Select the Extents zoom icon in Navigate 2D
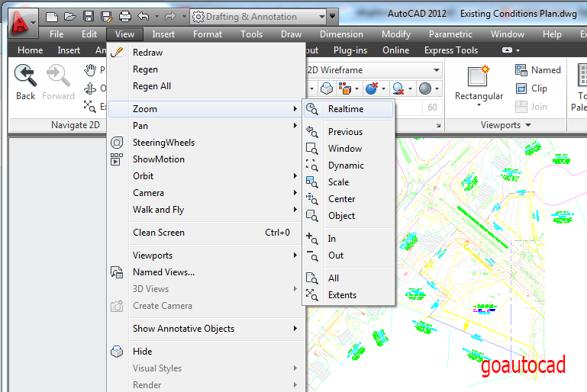This screenshot has height=392, width=587. (x=90, y=107)
